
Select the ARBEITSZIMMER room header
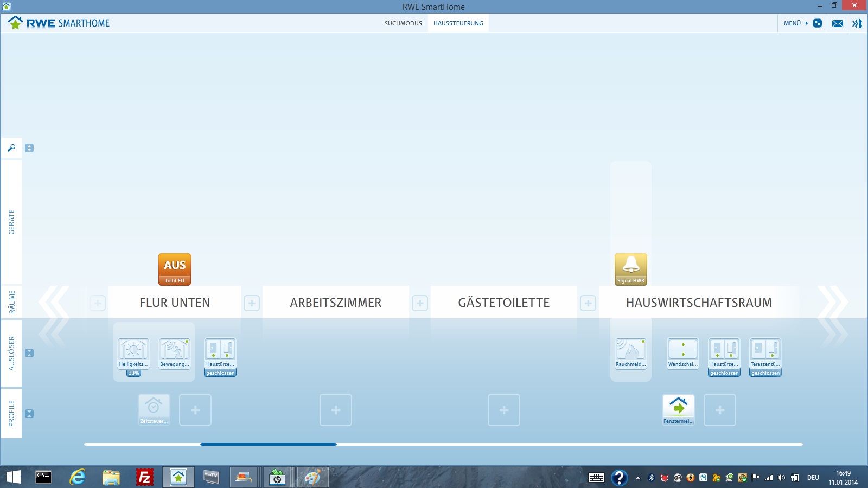[336, 303]
